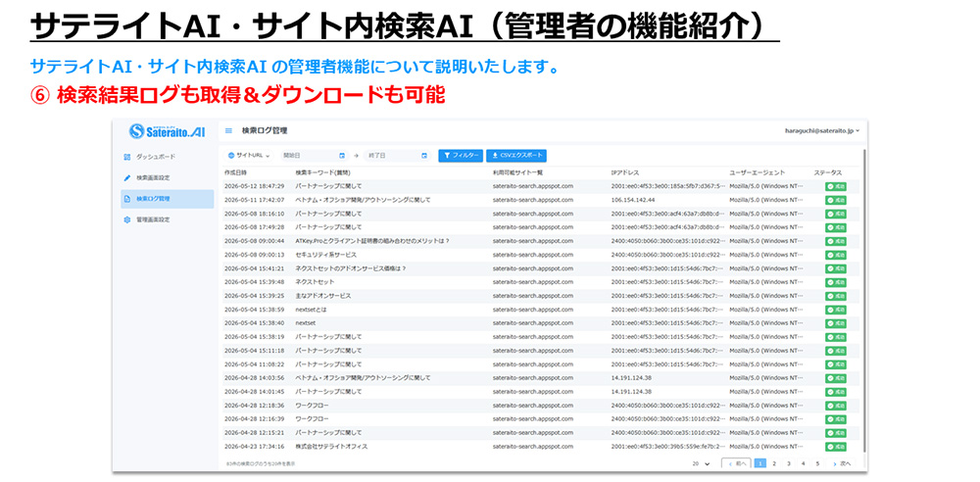Click the IPアドレス column header
980x482 pixels.
click(x=625, y=171)
